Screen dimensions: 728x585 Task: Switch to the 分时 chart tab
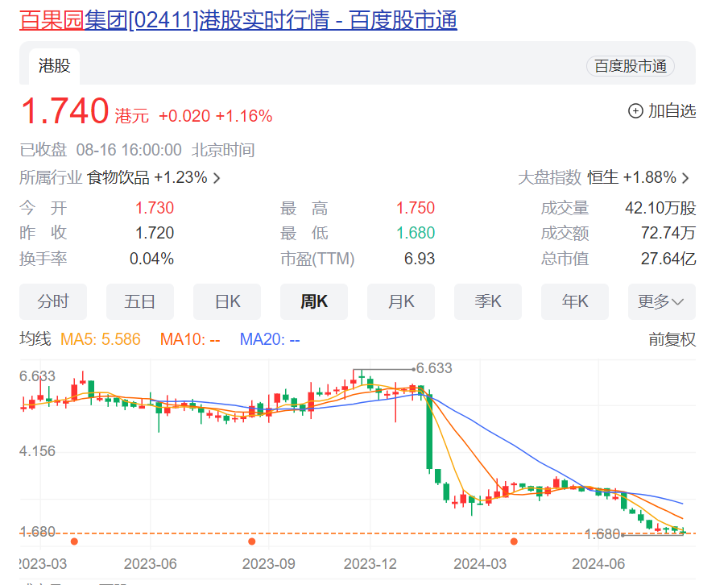tap(53, 301)
